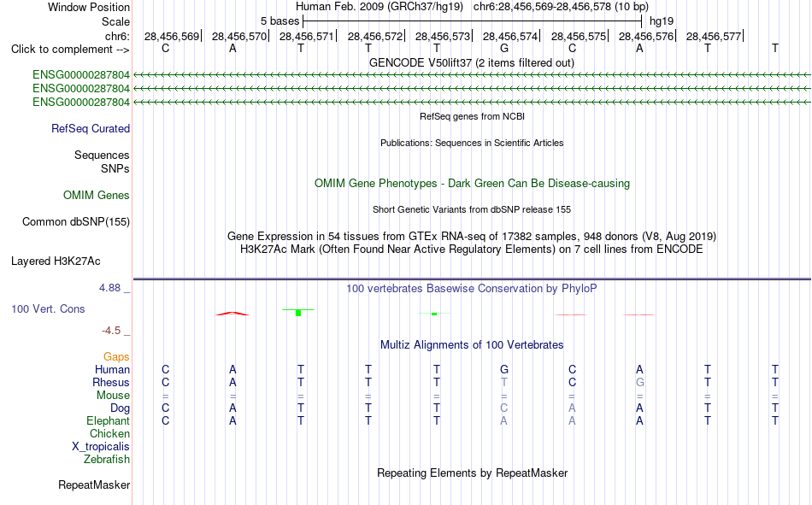The height and width of the screenshot is (505, 812).
Task: Click the GENCODE V50lift37 track title
Action: [x=471, y=62]
